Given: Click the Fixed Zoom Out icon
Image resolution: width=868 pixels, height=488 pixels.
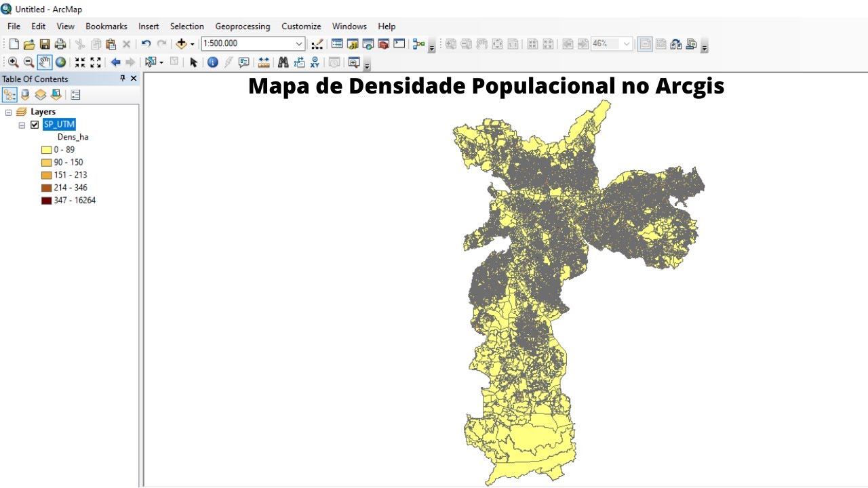Looking at the screenshot, I should pos(96,62).
